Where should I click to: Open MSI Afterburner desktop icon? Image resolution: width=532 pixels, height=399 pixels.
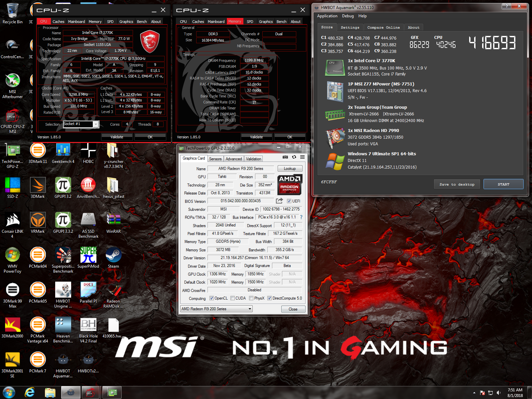pyautogui.click(x=13, y=86)
